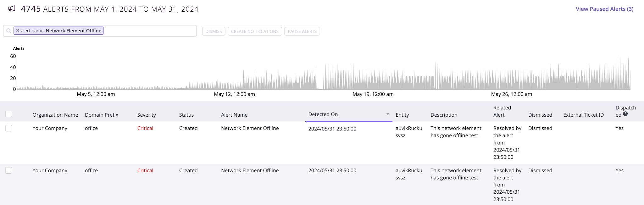Click second row entity auvikRuckusvsz

point(409,174)
